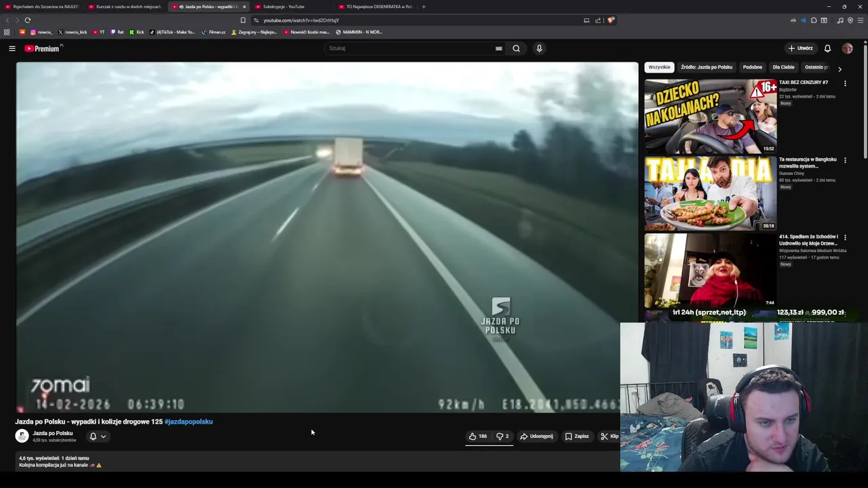Image resolution: width=868 pixels, height=488 pixels.
Task: Expand the subscription notification bell dropdown
Action: pos(98,436)
